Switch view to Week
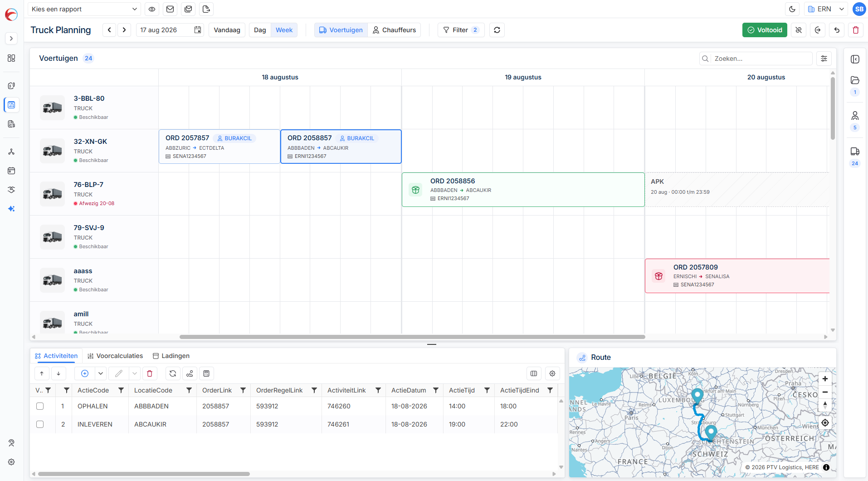868x481 pixels. tap(284, 30)
